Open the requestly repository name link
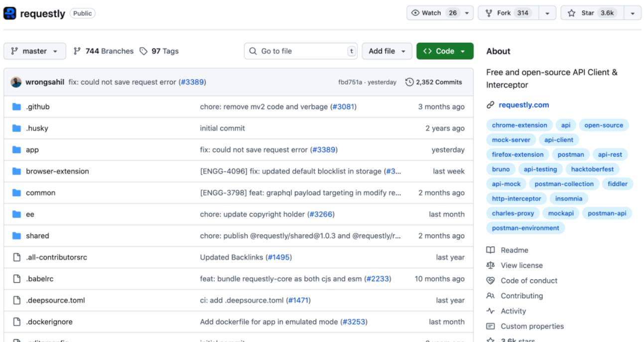This screenshot has height=342, width=644. click(42, 13)
